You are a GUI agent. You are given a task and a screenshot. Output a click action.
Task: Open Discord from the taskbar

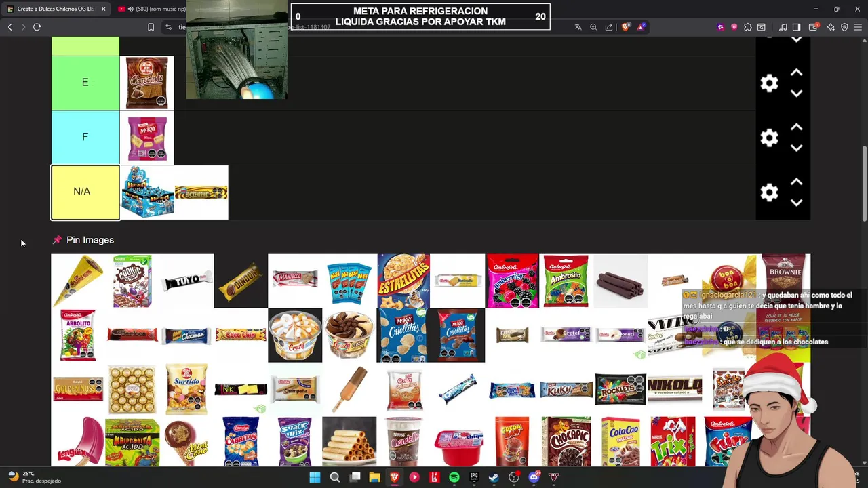pos(534,477)
